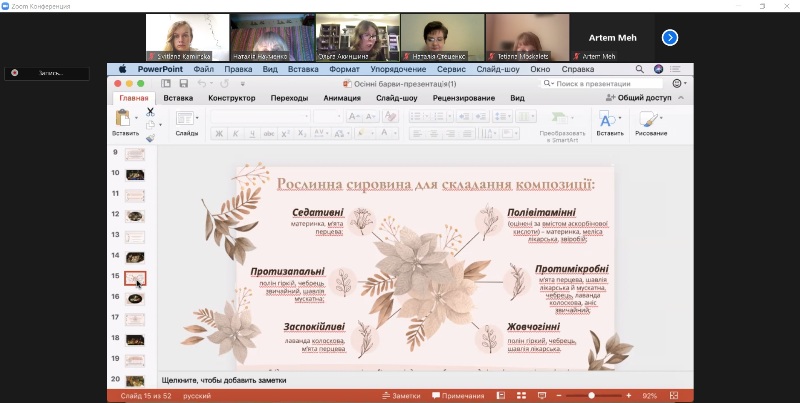The height and width of the screenshot is (403, 800).
Task: Start slideshow from status bar icon
Action: [543, 396]
